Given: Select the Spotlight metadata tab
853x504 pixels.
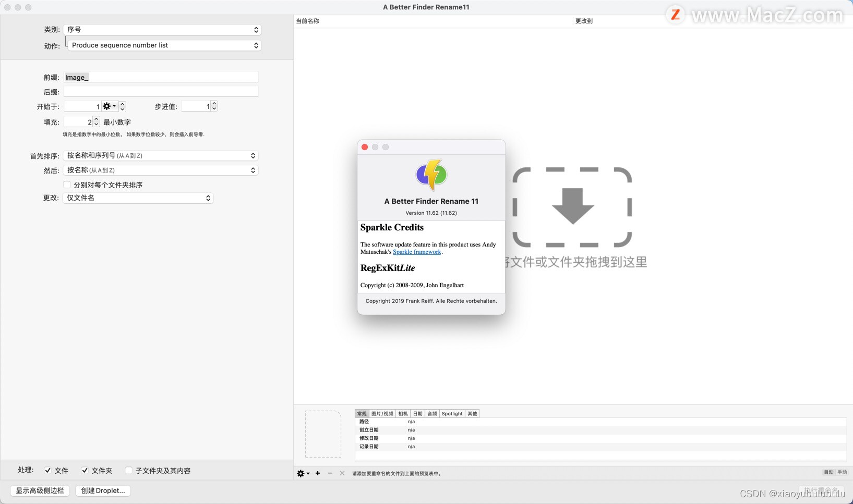Looking at the screenshot, I should tap(452, 413).
